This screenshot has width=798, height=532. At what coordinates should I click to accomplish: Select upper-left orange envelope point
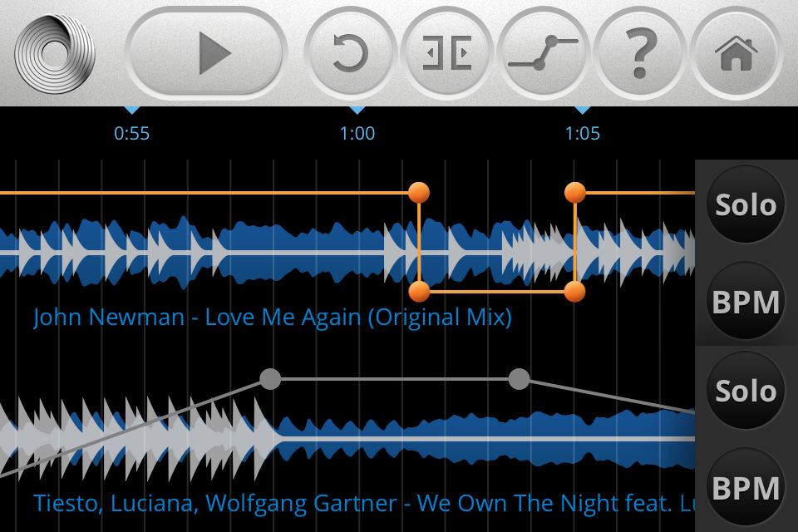(419, 193)
